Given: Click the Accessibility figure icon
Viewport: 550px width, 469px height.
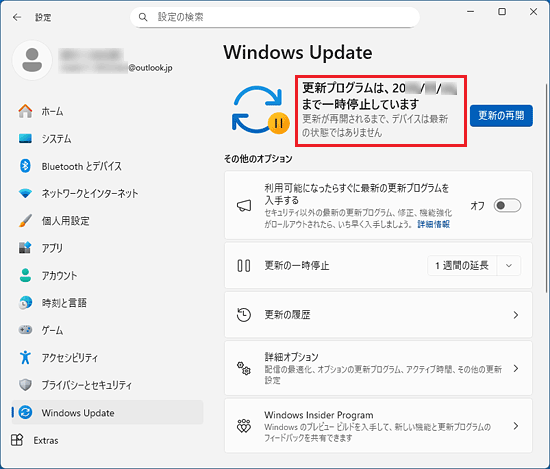Looking at the screenshot, I should point(25,357).
